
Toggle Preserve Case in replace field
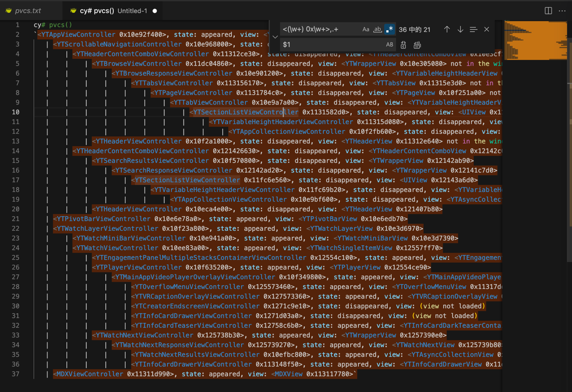click(390, 45)
